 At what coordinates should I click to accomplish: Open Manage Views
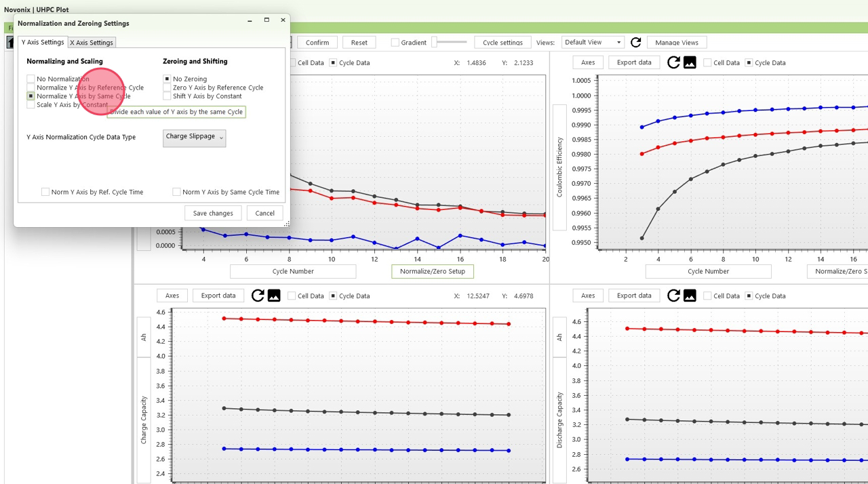pyautogui.click(x=677, y=42)
